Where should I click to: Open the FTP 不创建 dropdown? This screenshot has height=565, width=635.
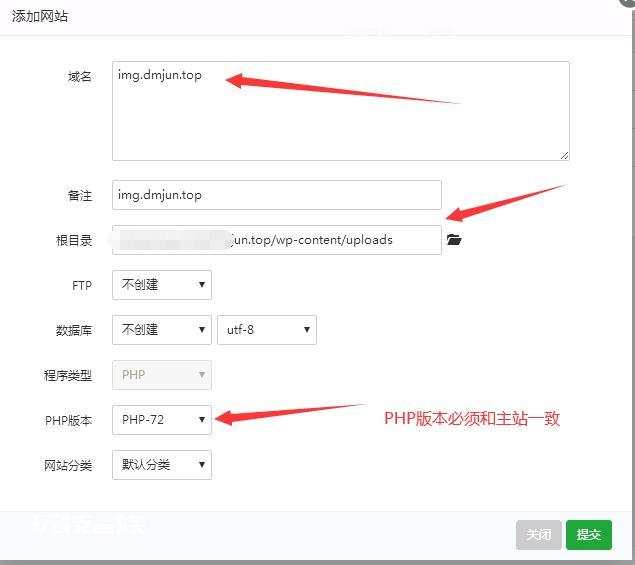[162, 285]
